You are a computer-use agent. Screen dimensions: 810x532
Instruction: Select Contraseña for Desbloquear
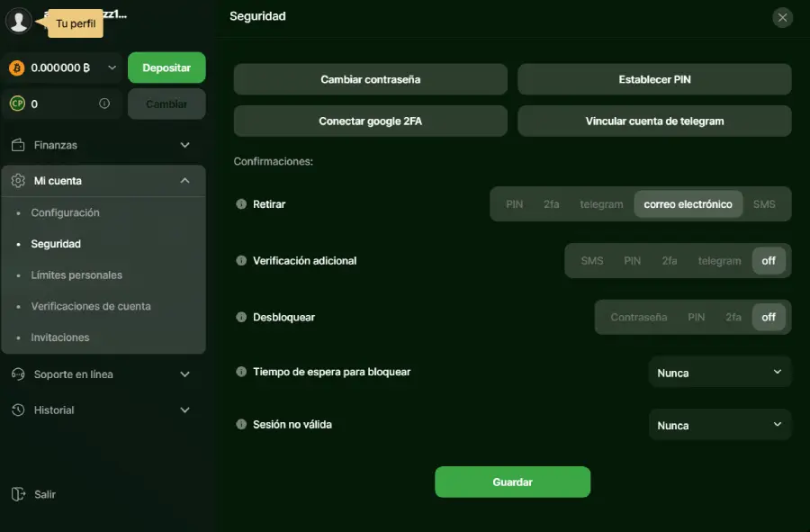pyautogui.click(x=639, y=317)
